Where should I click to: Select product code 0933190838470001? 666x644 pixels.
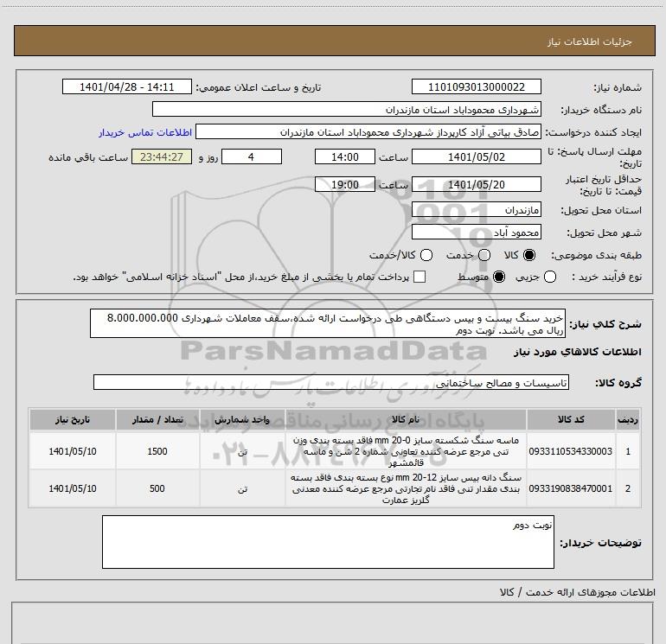coord(571,488)
